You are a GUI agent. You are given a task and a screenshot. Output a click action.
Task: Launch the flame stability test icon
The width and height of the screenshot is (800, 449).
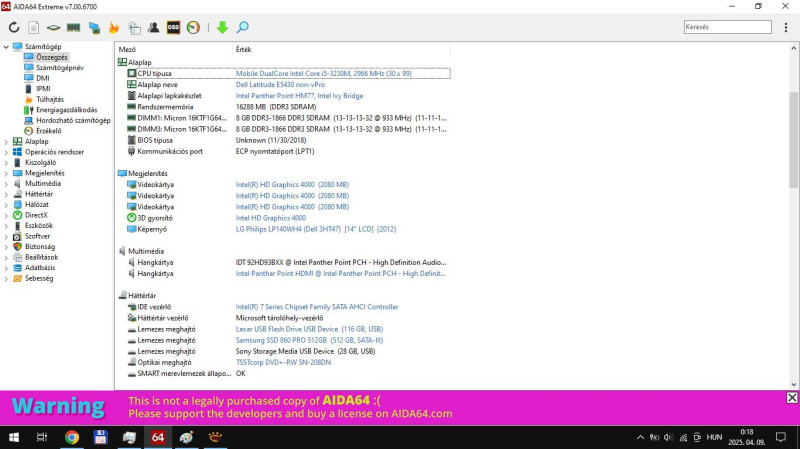click(x=114, y=28)
